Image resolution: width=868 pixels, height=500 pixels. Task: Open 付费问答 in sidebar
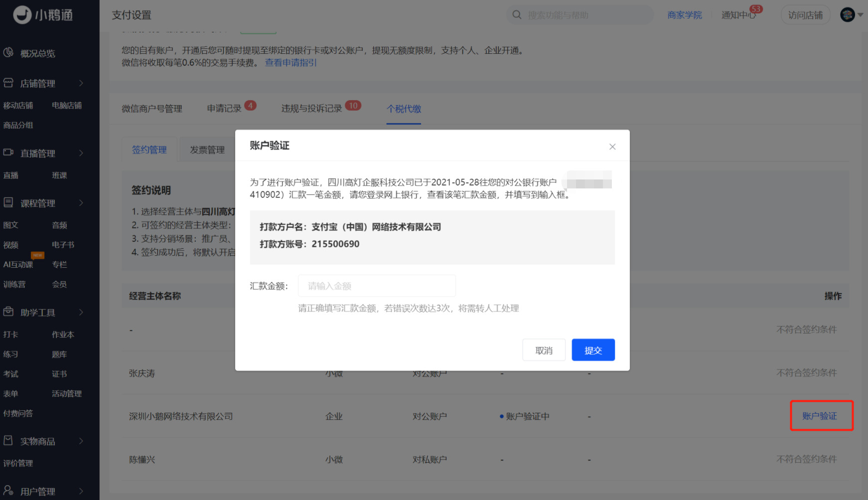point(18,413)
